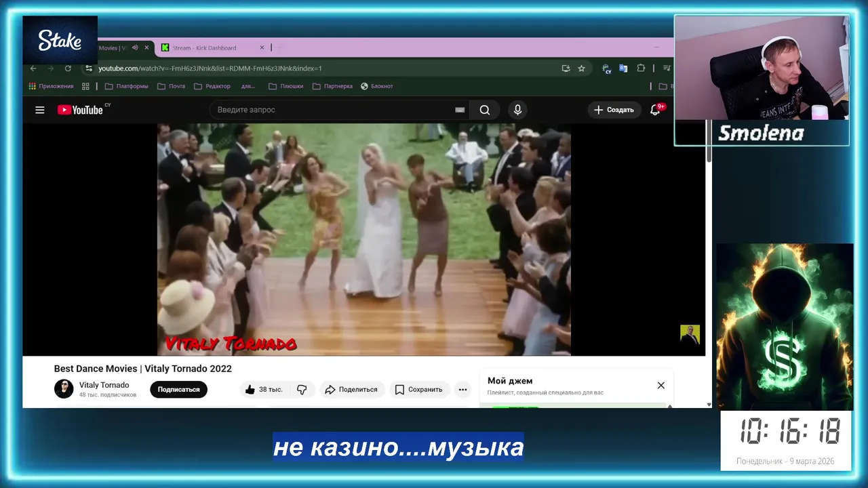This screenshot has height=488, width=868.
Task: Close the Мой джем playlist panel
Action: (x=660, y=385)
